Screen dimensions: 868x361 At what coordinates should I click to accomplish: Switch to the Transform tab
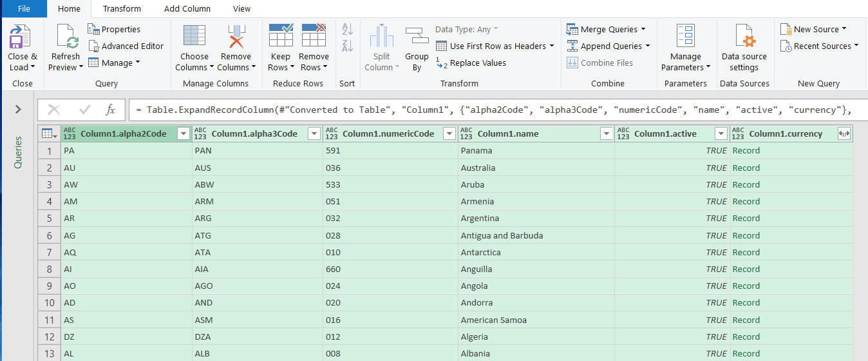122,8
